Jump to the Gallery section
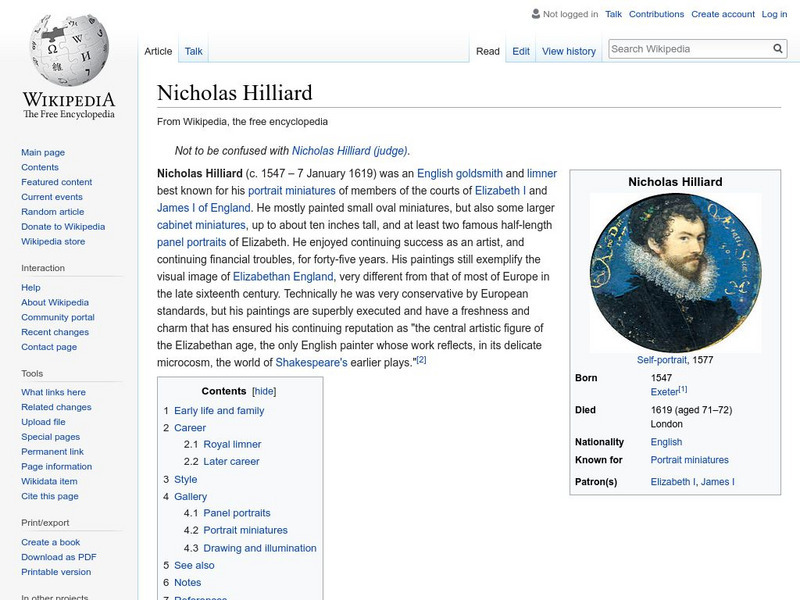The image size is (800, 600). click(x=190, y=496)
